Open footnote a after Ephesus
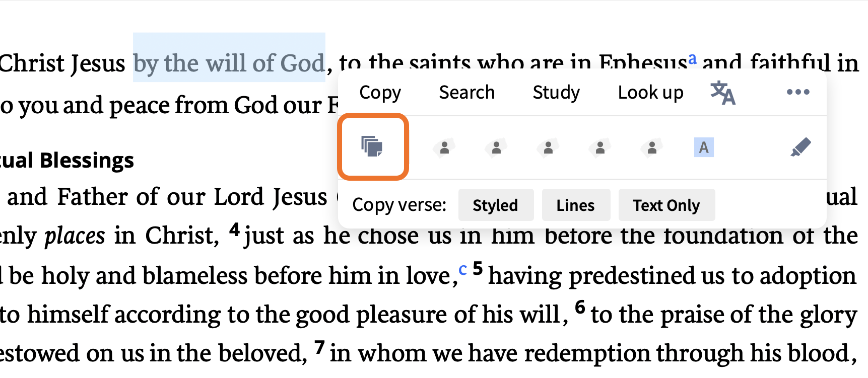The height and width of the screenshot is (378, 868). (x=693, y=58)
